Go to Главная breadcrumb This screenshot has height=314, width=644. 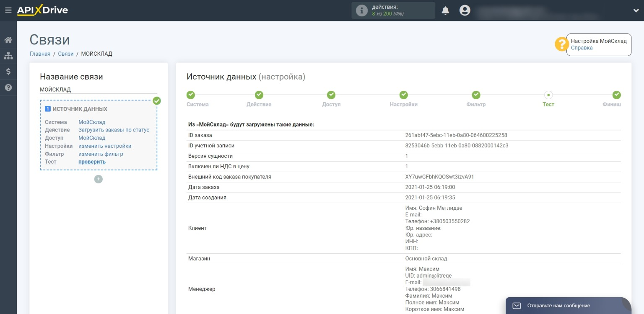[x=40, y=54]
